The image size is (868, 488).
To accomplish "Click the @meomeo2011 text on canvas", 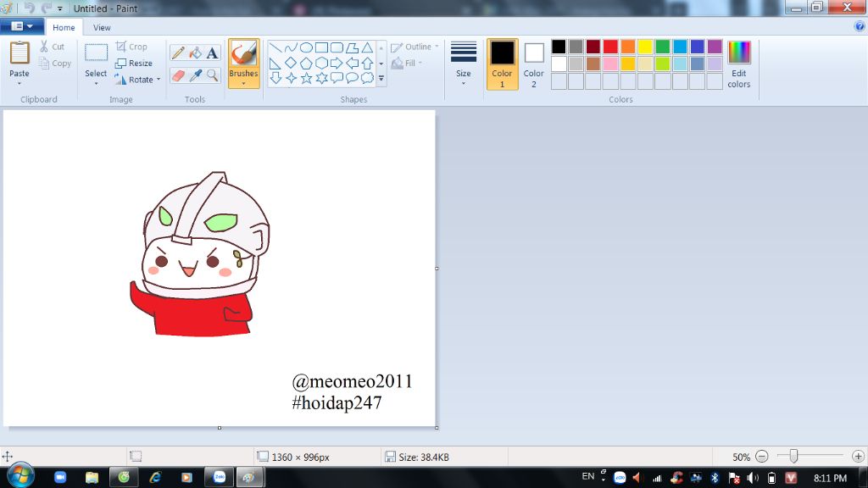I will (352, 381).
